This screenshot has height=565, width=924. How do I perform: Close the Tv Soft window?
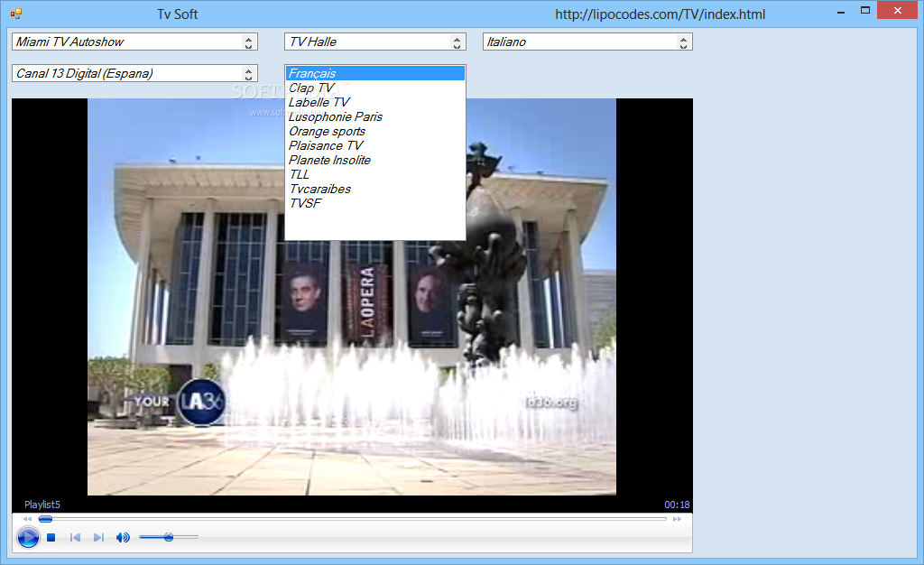click(x=898, y=11)
